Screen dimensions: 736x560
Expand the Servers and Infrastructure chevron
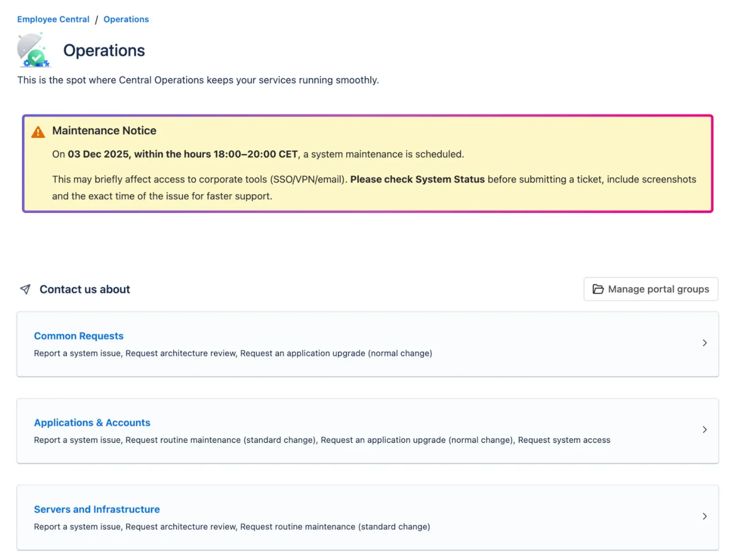click(704, 516)
